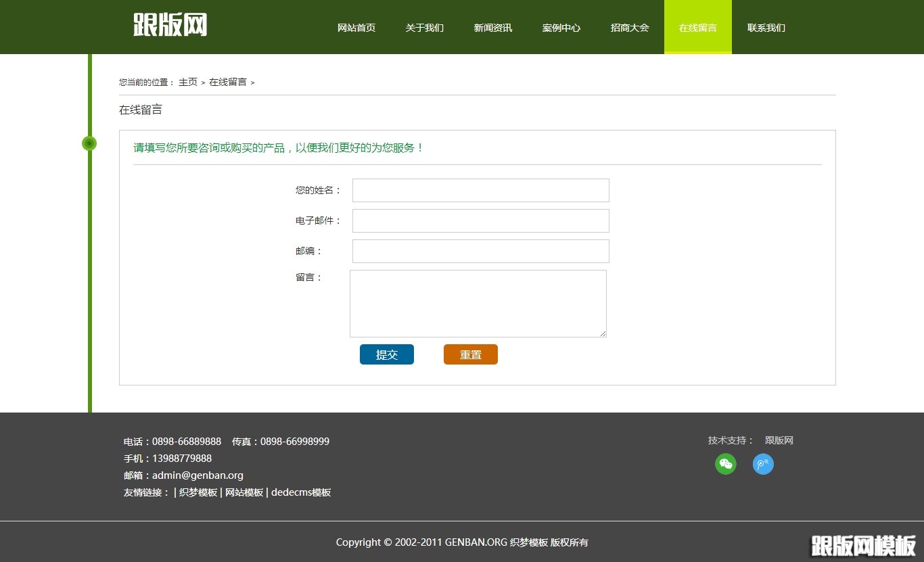
Task: Click inside the 留言 message textarea
Action: tap(478, 303)
